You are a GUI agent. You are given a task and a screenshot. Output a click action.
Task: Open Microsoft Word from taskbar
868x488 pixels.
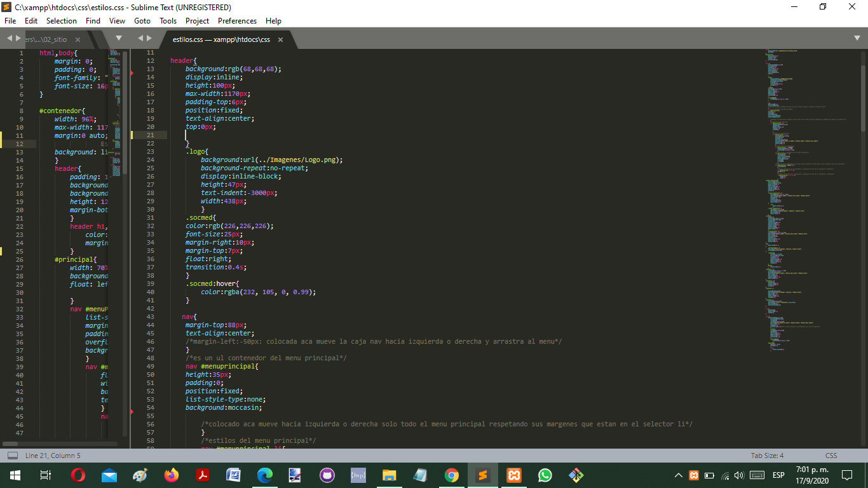pos(234,475)
